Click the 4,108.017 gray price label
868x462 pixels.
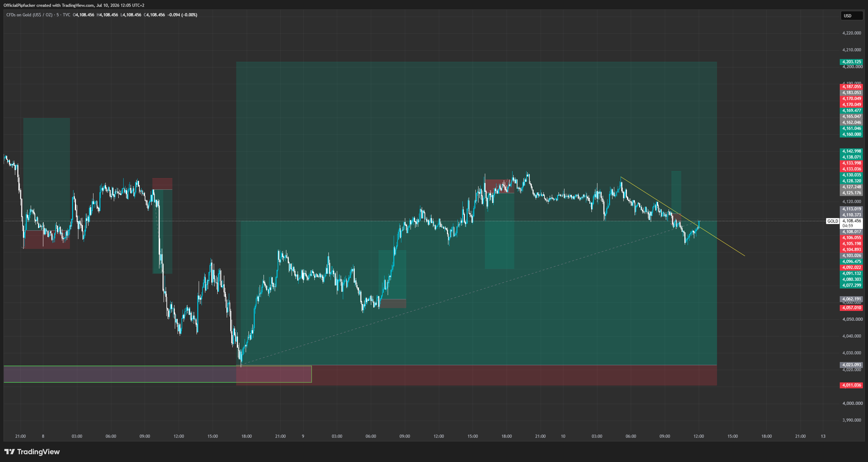(851, 232)
